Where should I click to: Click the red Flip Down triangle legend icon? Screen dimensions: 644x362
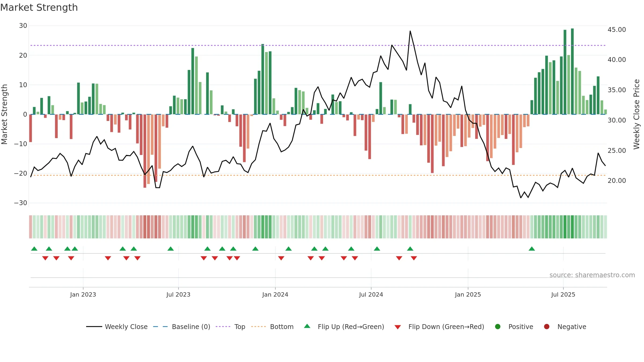coord(398,327)
